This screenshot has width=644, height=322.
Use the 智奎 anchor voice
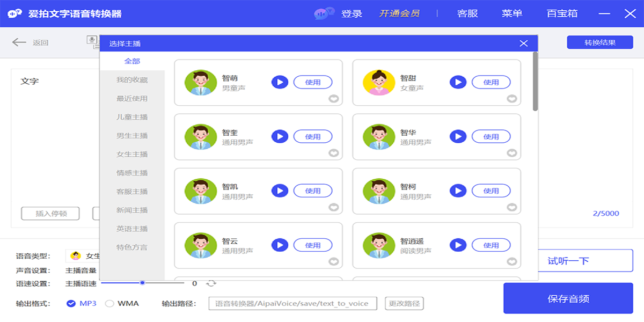[313, 136]
